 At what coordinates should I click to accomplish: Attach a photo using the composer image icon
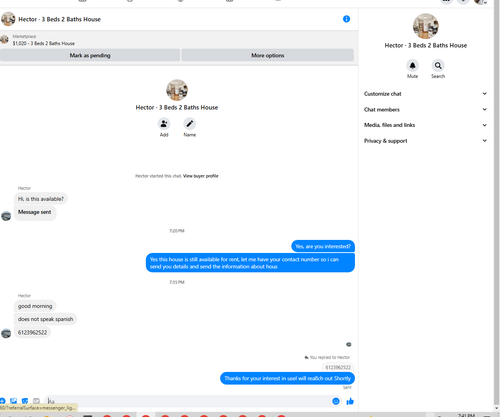click(x=14, y=401)
